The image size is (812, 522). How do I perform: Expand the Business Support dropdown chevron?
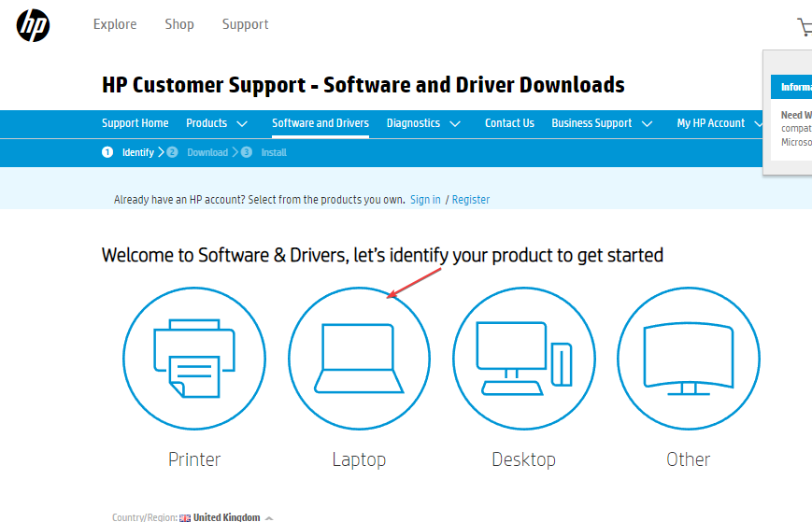coord(647,123)
